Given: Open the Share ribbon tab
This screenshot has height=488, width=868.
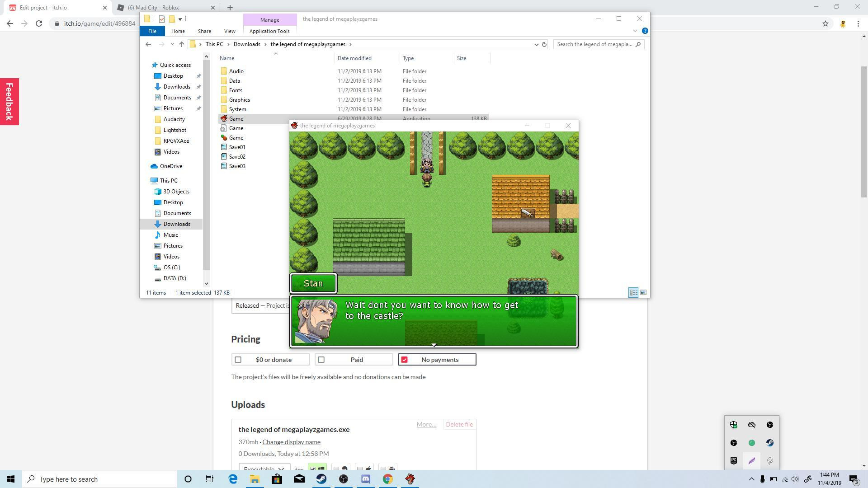Looking at the screenshot, I should pyautogui.click(x=204, y=31).
